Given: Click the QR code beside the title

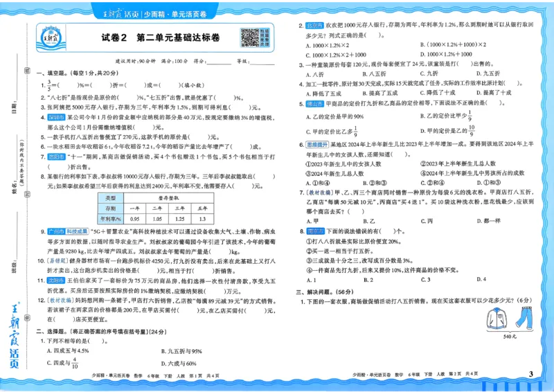Looking at the screenshot, I should coord(250,37).
